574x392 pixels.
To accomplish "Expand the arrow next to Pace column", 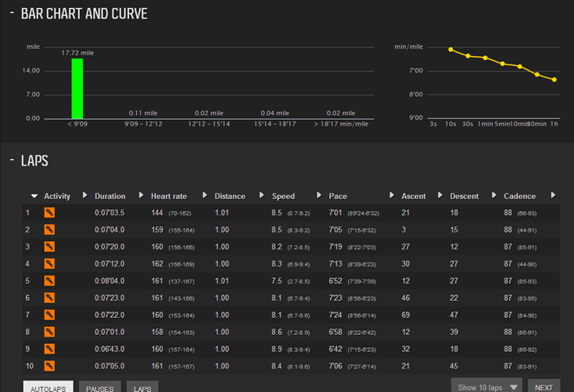I will [x=391, y=195].
